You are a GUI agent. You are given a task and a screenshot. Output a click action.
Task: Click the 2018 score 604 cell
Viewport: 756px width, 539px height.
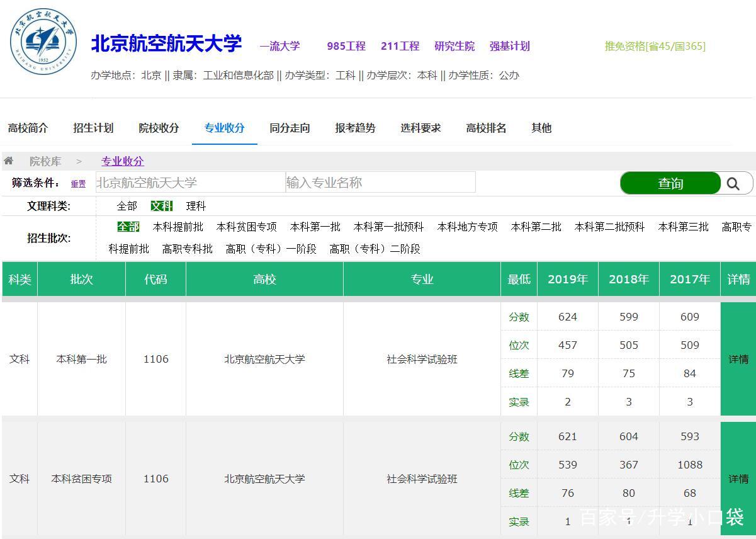[629, 436]
